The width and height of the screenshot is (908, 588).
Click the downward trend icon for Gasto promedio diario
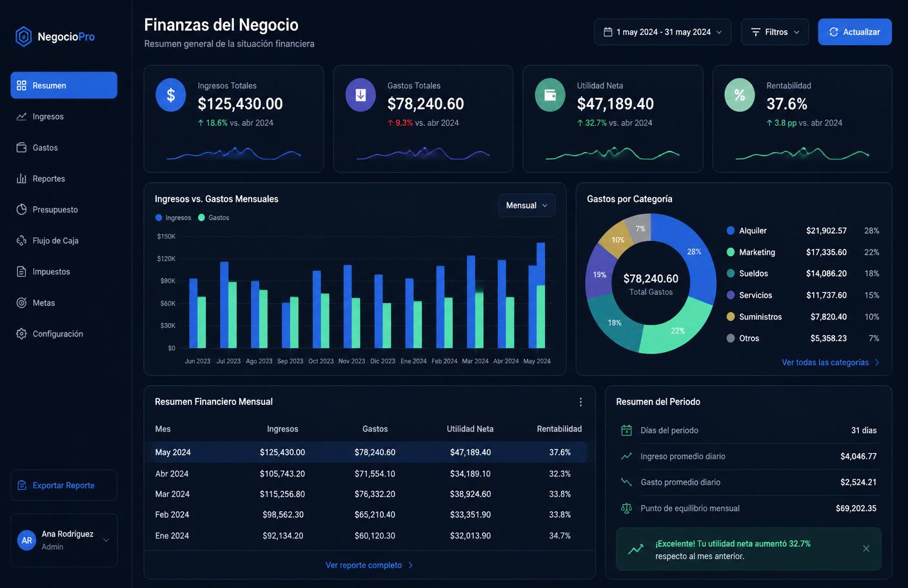click(626, 482)
